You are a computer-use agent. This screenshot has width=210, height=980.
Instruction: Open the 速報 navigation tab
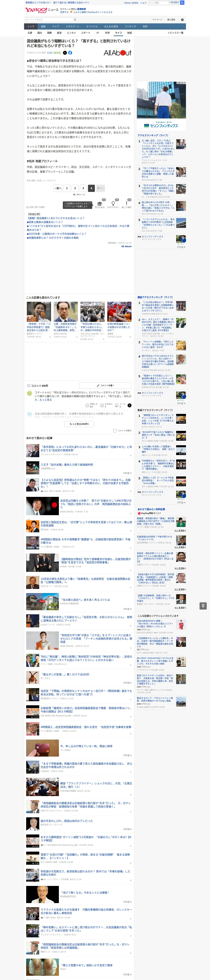point(43,27)
